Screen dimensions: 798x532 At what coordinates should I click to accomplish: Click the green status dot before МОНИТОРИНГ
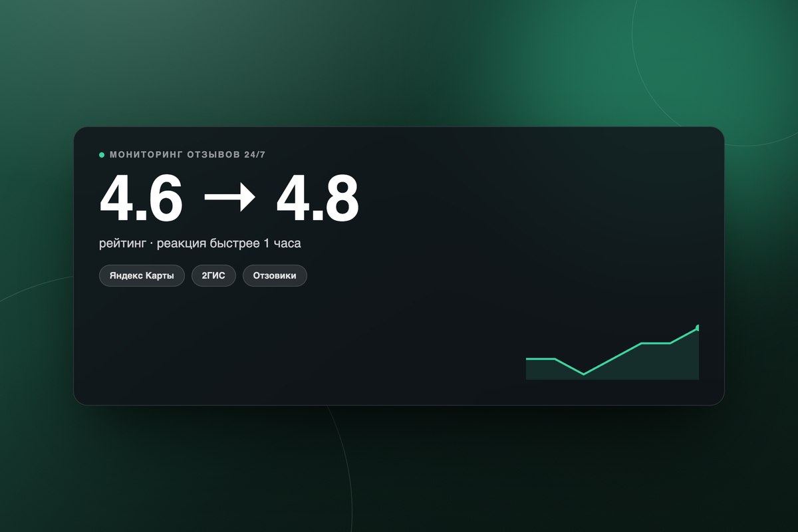(102, 155)
